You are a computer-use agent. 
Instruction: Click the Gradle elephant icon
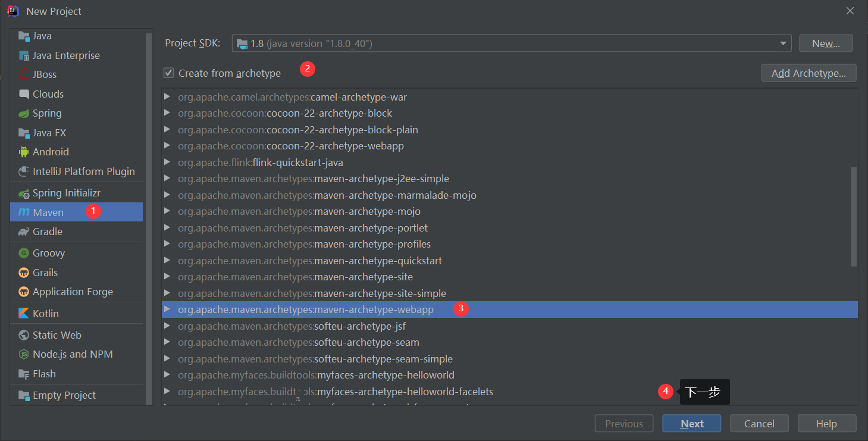[x=24, y=232]
